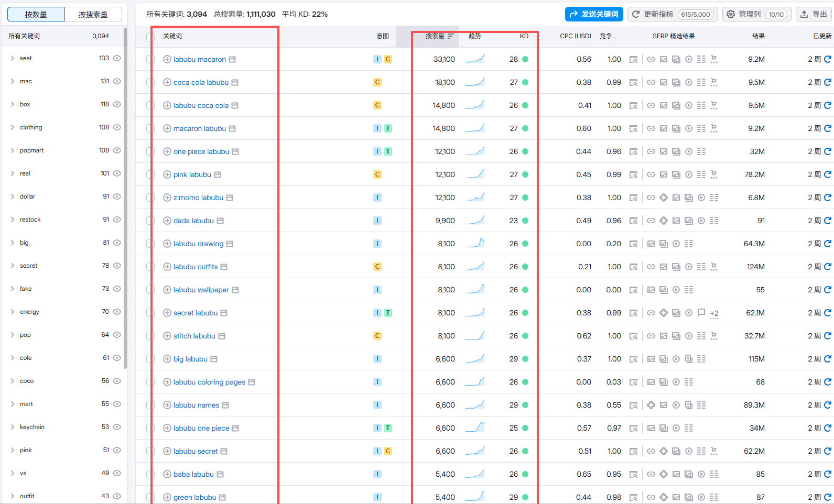The image size is (834, 504).
Task: Click the C intent badge for coca cola labubu
Action: (x=377, y=82)
